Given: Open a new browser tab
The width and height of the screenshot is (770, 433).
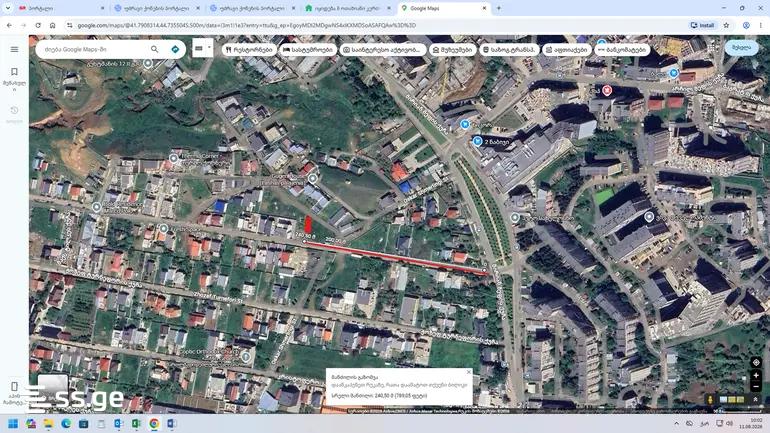Looking at the screenshot, I should pos(498,8).
